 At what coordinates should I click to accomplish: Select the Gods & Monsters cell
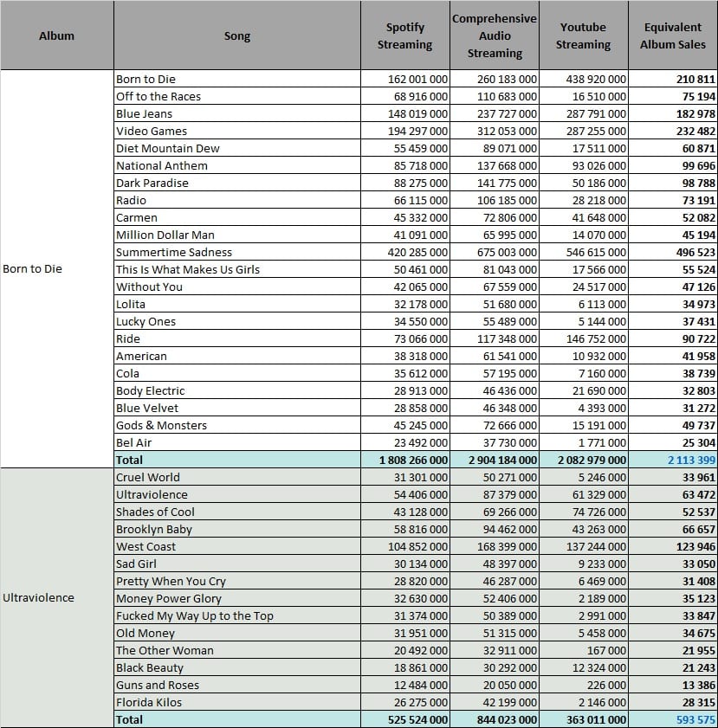click(236, 425)
